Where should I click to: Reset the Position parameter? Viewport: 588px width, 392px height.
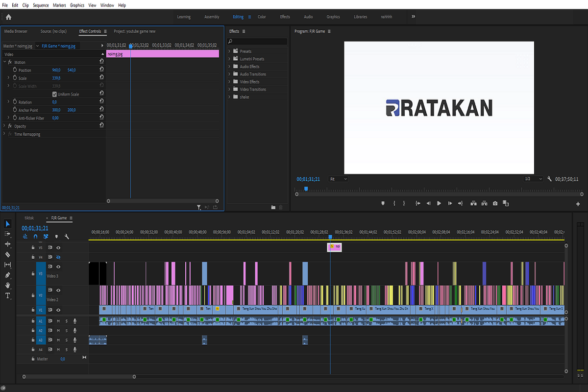(101, 70)
